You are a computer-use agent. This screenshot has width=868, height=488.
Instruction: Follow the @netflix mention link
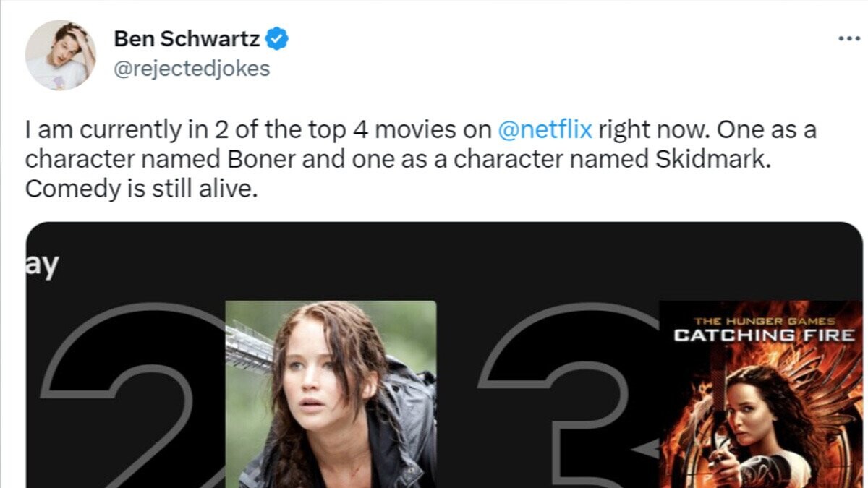[546, 131]
